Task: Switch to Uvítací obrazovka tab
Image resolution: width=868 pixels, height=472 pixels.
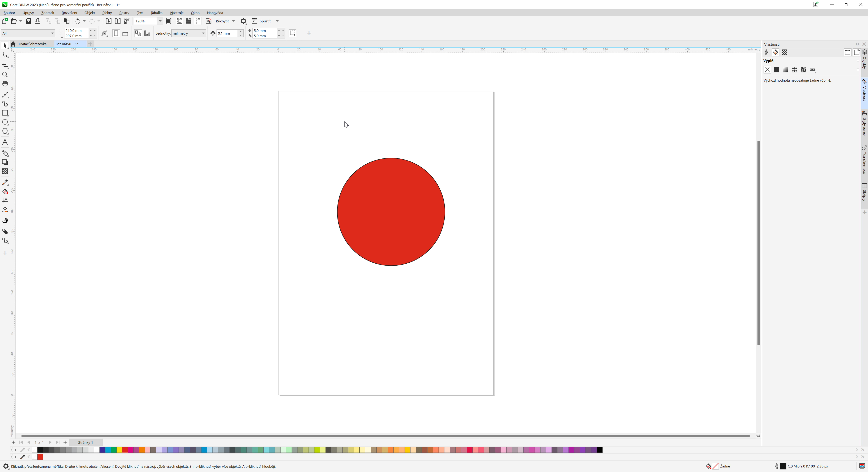Action: 32,44
